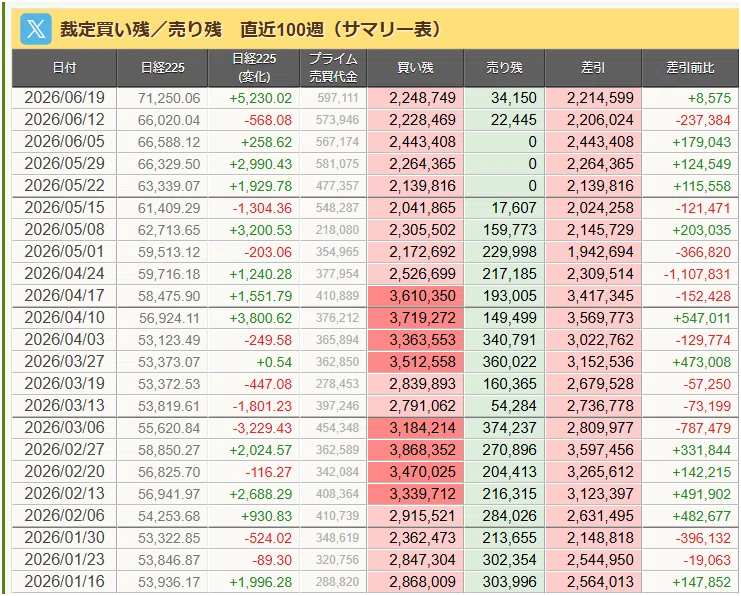Click the change value -1,304.36
This screenshot has height=596, width=741.
262,208
